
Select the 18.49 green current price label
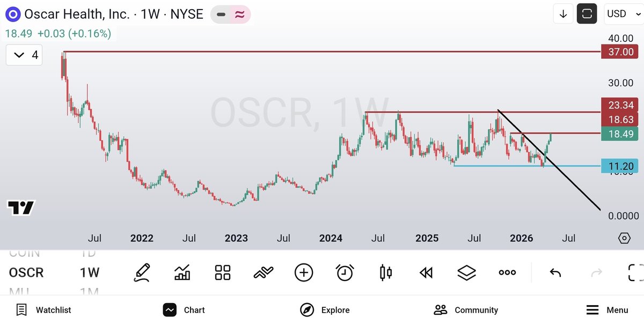pos(620,134)
